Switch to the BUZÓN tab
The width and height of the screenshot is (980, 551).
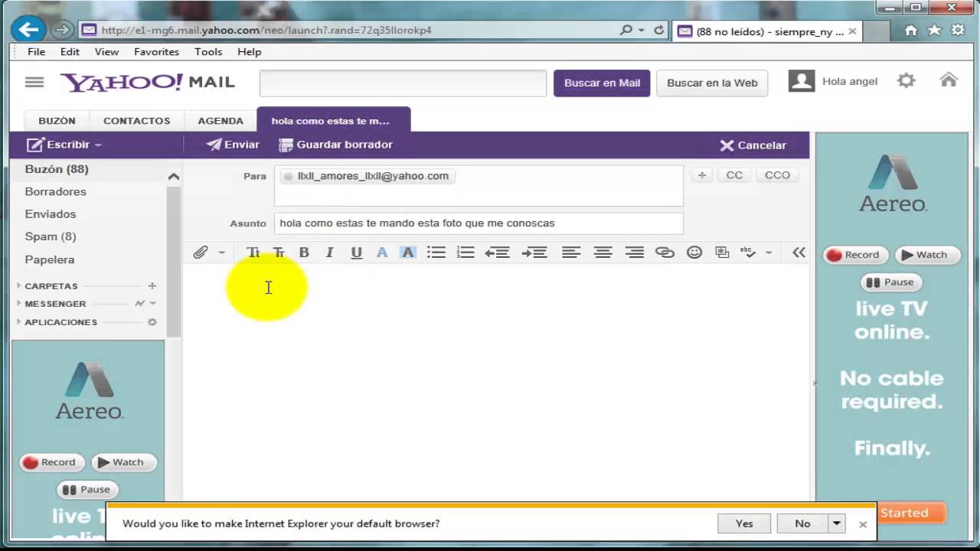tap(57, 121)
